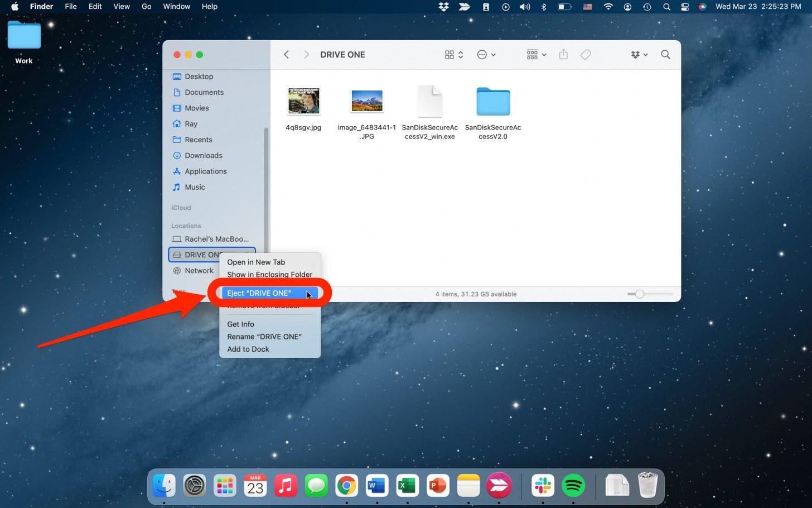Launch Spotify from the Dock
This screenshot has height=508, width=812.
(x=573, y=485)
